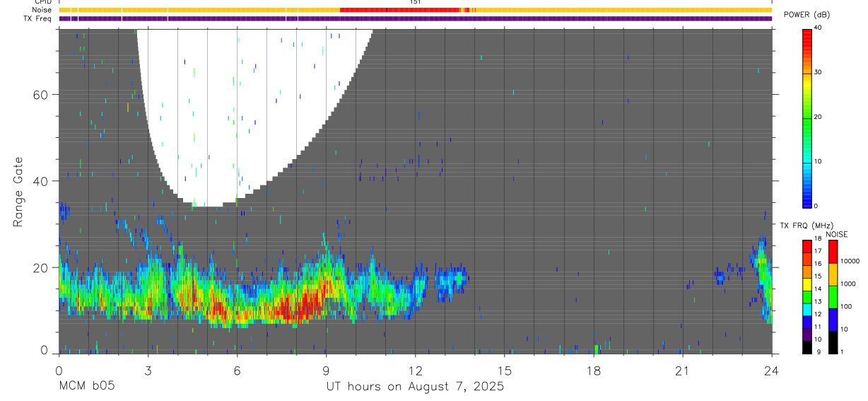Image resolution: width=868 pixels, height=401 pixels.
Task: Click the '24' tick on the UT hours axis
Action: point(772,371)
